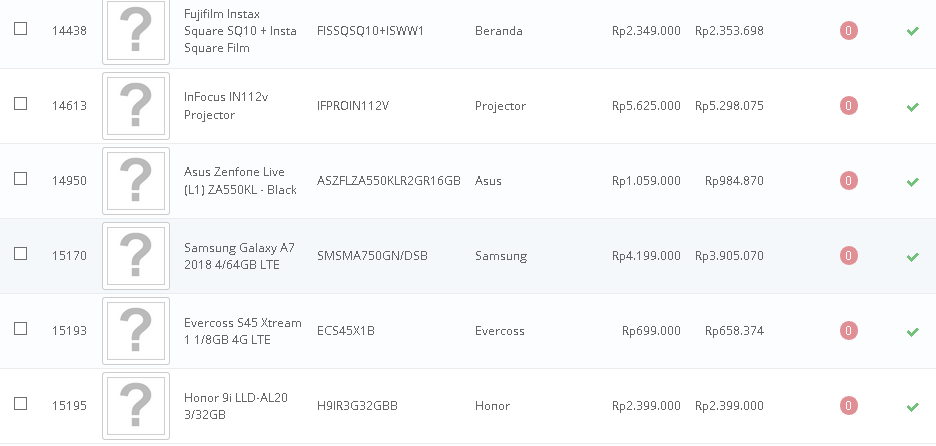Viewport: 936px width, 446px height.
Task: Select checkbox for product ID 14438
Action: point(20,29)
